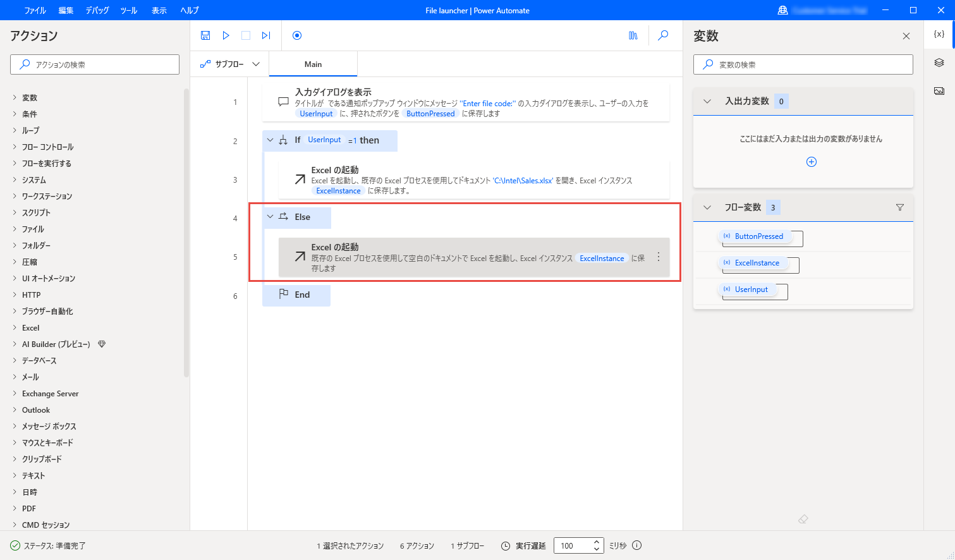Click the Else branch icon
The image size is (955, 560).
(284, 217)
